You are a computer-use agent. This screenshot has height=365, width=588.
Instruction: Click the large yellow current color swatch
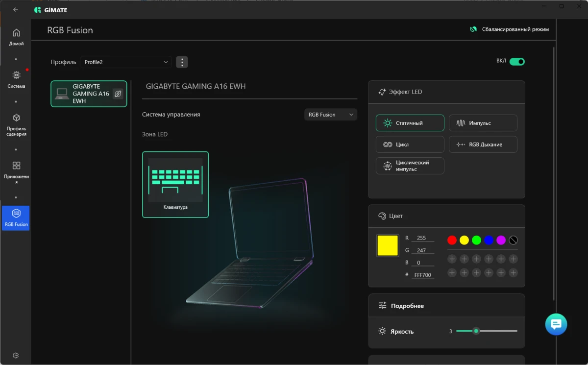click(388, 245)
